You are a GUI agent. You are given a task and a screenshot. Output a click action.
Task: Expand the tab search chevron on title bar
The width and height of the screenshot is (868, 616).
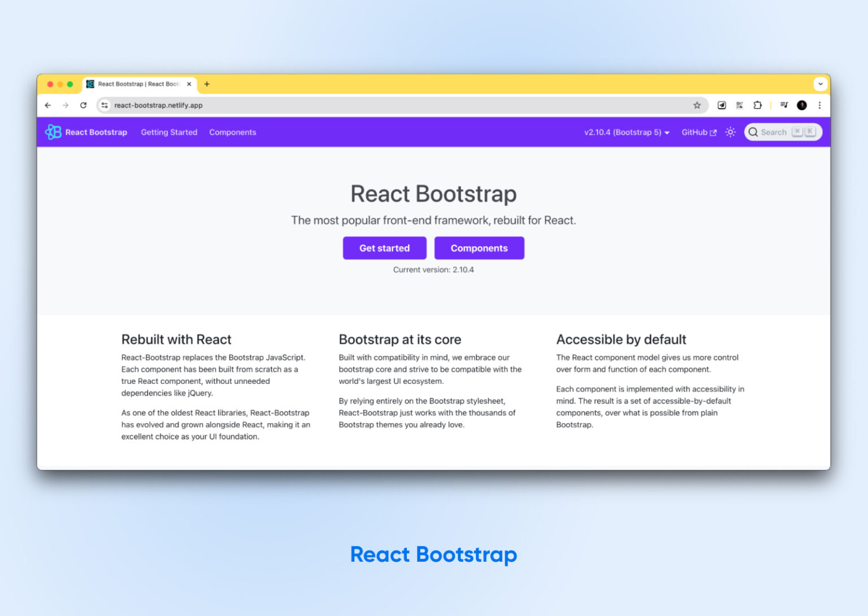pos(821,84)
